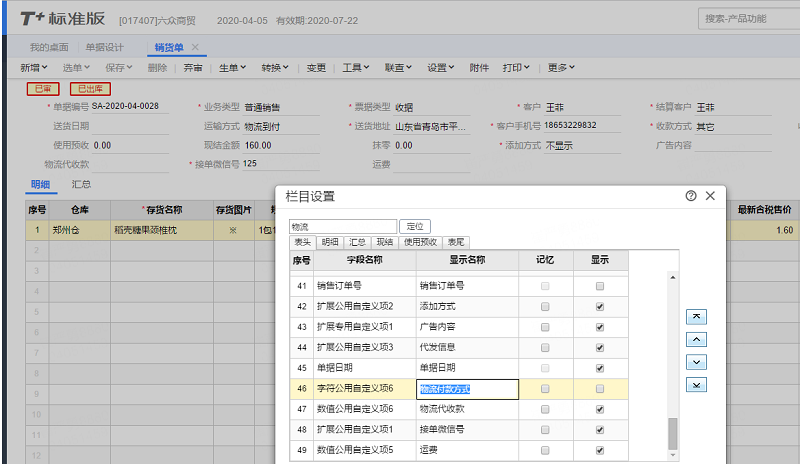Switch to the 明细 tab in dialog

click(x=330, y=242)
